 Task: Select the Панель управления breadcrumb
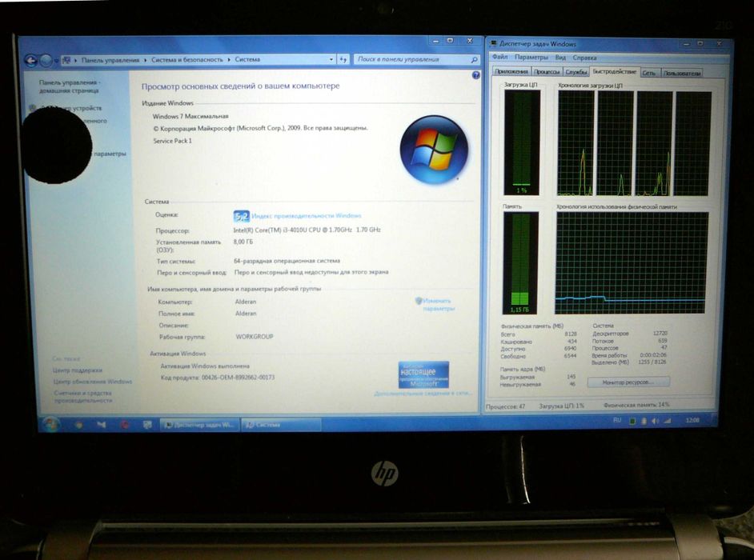pos(110,60)
